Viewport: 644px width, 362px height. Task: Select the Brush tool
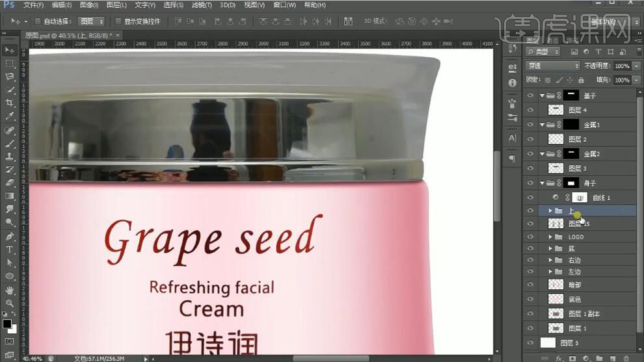pyautogui.click(x=10, y=143)
